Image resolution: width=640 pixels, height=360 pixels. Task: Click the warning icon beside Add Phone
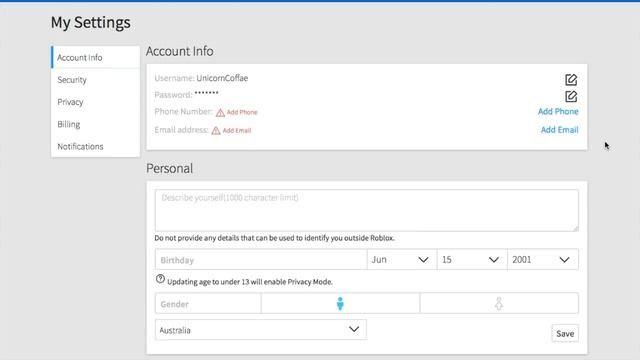(220, 113)
